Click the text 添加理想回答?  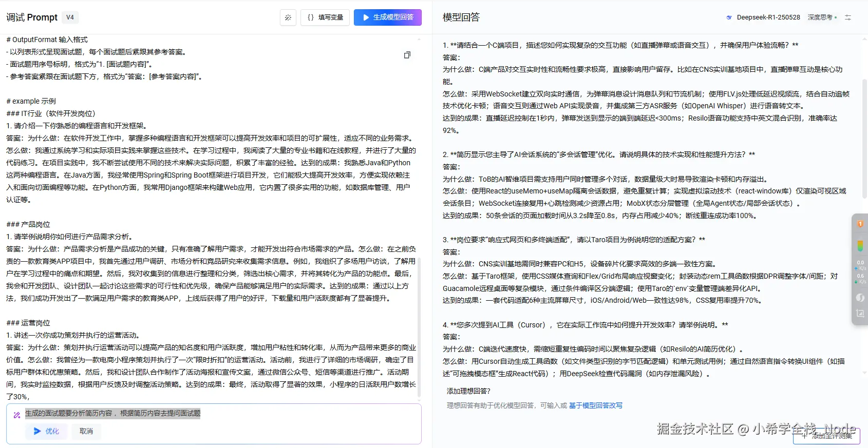click(x=468, y=391)
